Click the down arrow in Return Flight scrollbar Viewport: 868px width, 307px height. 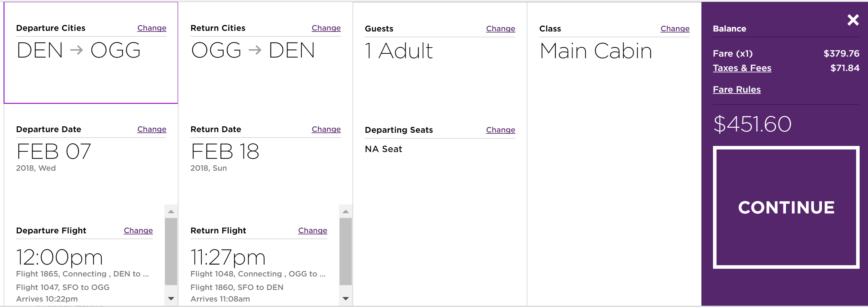(x=345, y=299)
